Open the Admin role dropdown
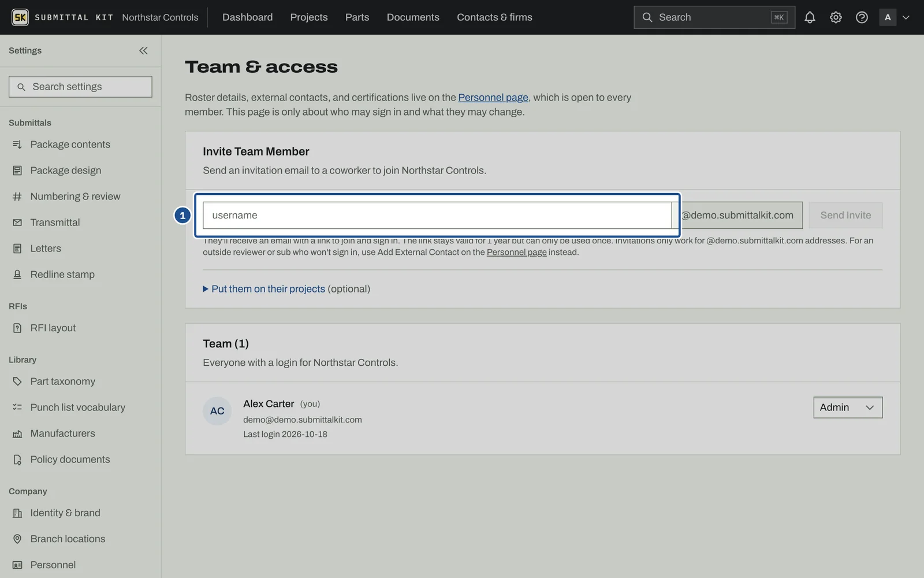This screenshot has height=578, width=924. point(848,407)
